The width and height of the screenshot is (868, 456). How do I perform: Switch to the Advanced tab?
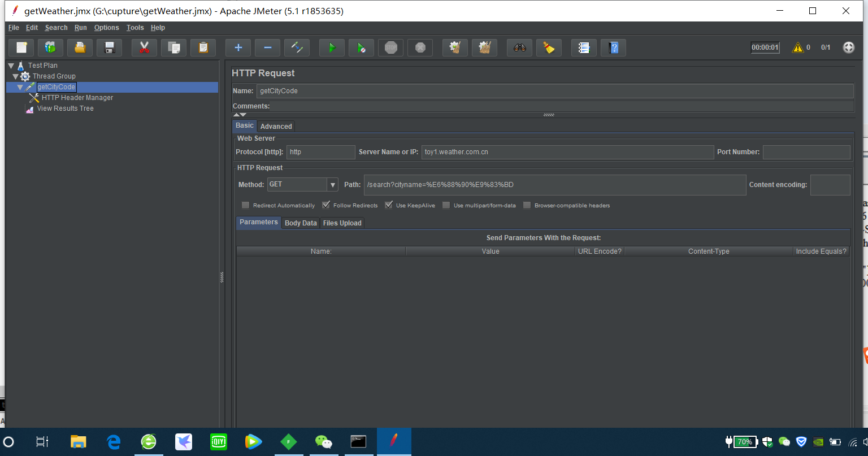(276, 126)
